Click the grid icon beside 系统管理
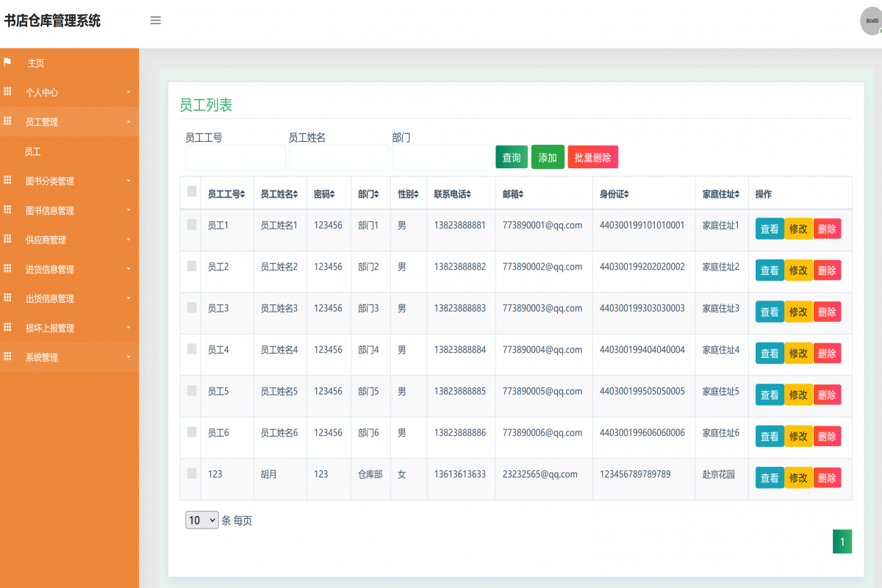Image resolution: width=882 pixels, height=588 pixels. [7, 357]
